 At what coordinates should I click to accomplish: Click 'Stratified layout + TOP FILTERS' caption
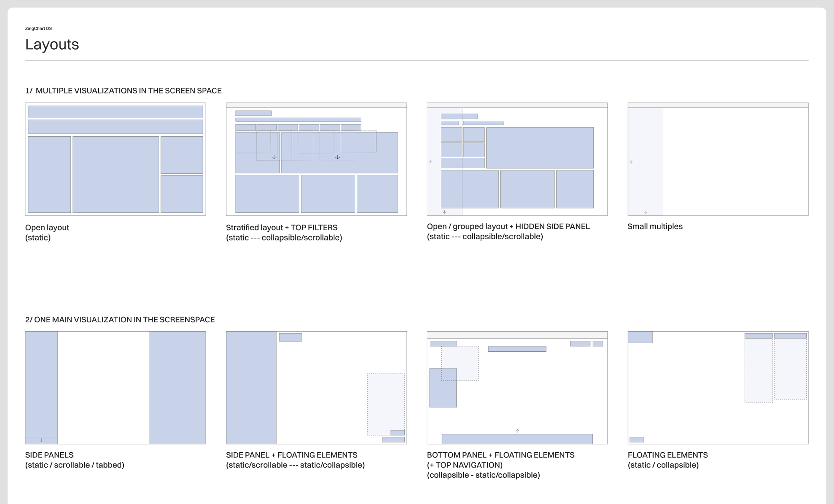tap(281, 227)
